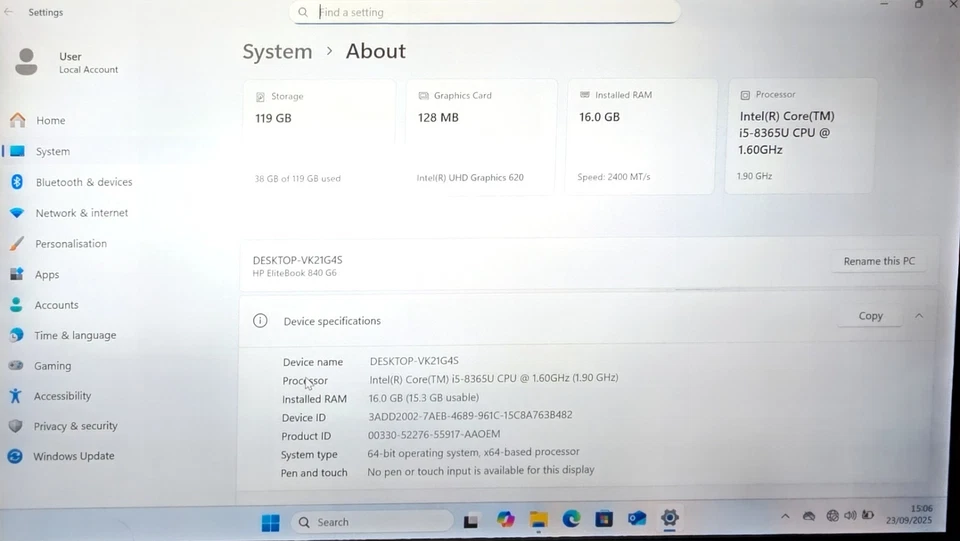Open the Storage 119 GB card
The height and width of the screenshot is (541, 960).
(x=320, y=136)
